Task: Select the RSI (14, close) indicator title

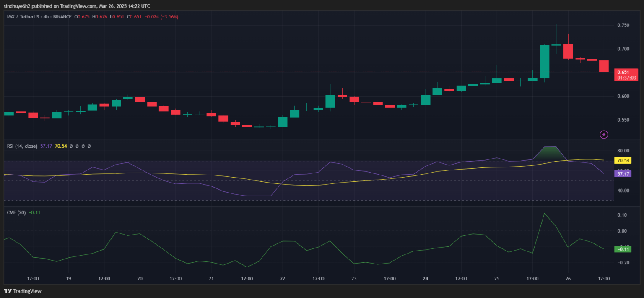Action: (22, 146)
